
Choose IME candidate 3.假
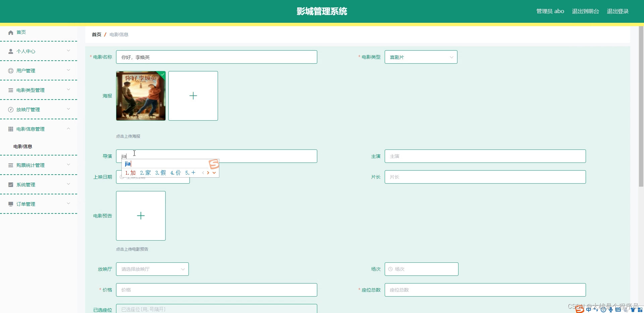pos(161,173)
